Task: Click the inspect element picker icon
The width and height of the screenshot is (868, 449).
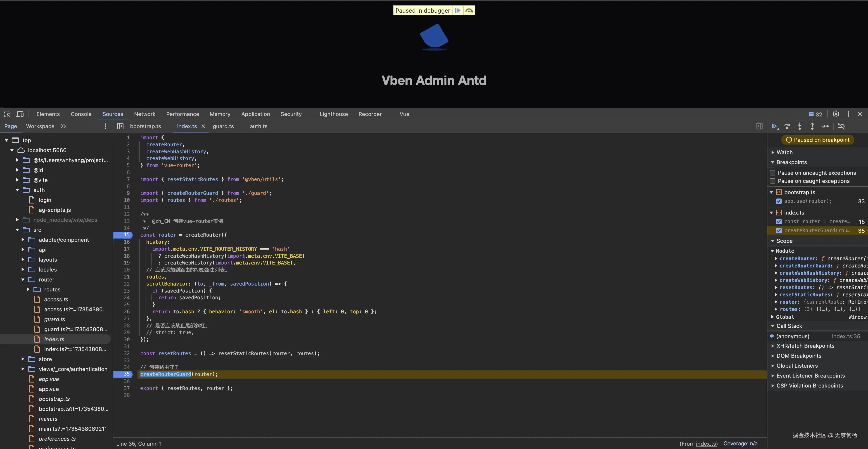Action: pos(7,114)
